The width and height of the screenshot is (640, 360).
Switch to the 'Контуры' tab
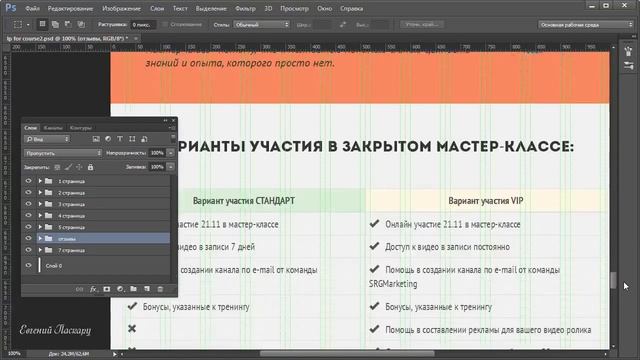pyautogui.click(x=80, y=128)
